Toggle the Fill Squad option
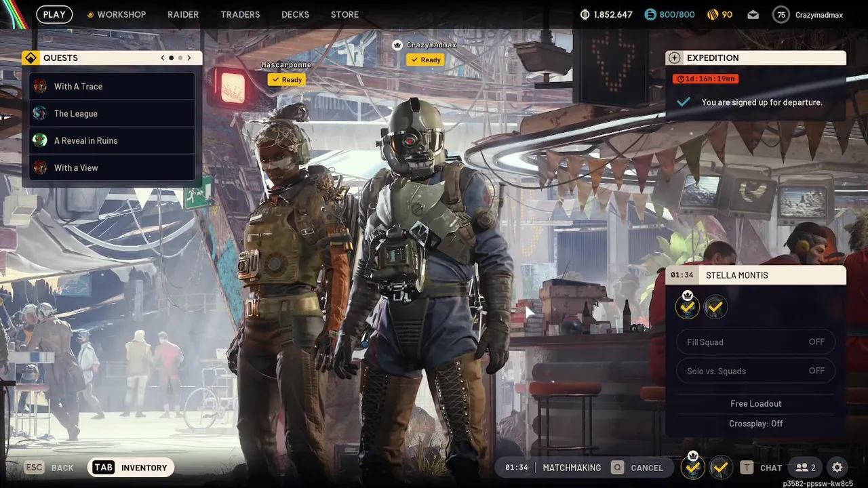Viewport: 868px width, 488px height. pyautogui.click(x=755, y=342)
